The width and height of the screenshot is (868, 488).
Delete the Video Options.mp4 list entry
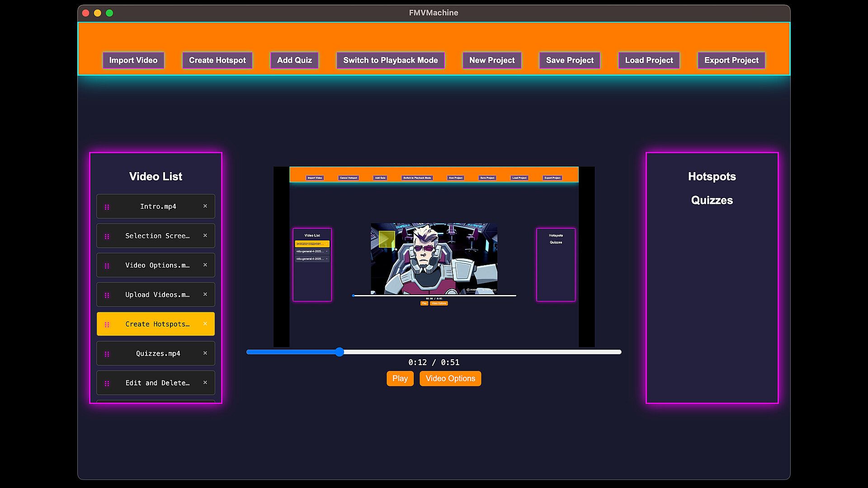[x=205, y=265]
